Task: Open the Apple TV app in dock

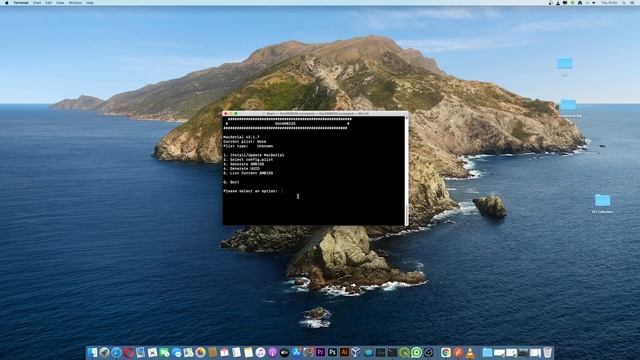Action: 284,352
